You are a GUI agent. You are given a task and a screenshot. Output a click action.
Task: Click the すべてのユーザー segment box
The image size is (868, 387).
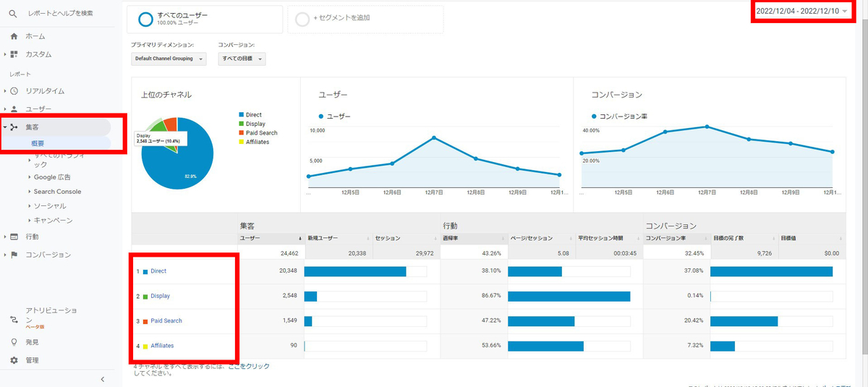pyautogui.click(x=204, y=20)
